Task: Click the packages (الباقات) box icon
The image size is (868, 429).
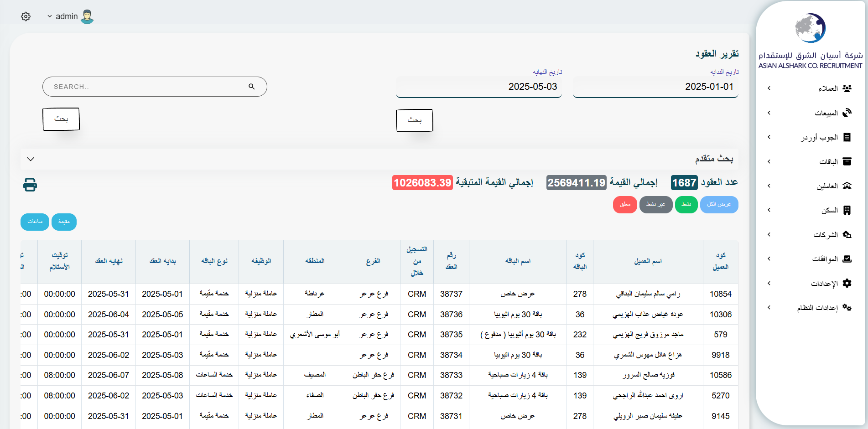Action: (x=847, y=161)
